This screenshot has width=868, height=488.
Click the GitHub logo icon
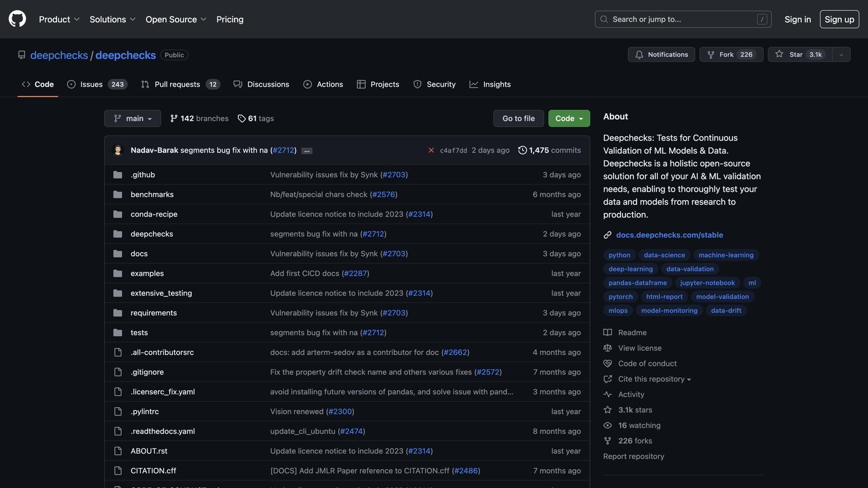[x=17, y=19]
